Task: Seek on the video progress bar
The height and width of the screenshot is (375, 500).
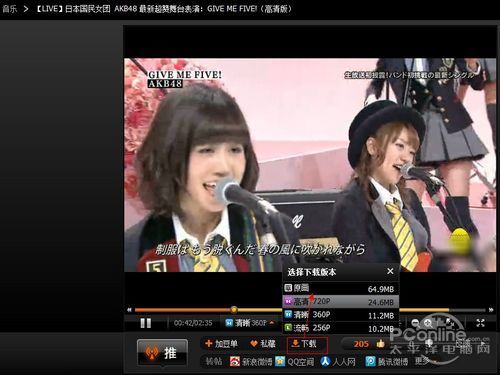Action: [x=310, y=310]
